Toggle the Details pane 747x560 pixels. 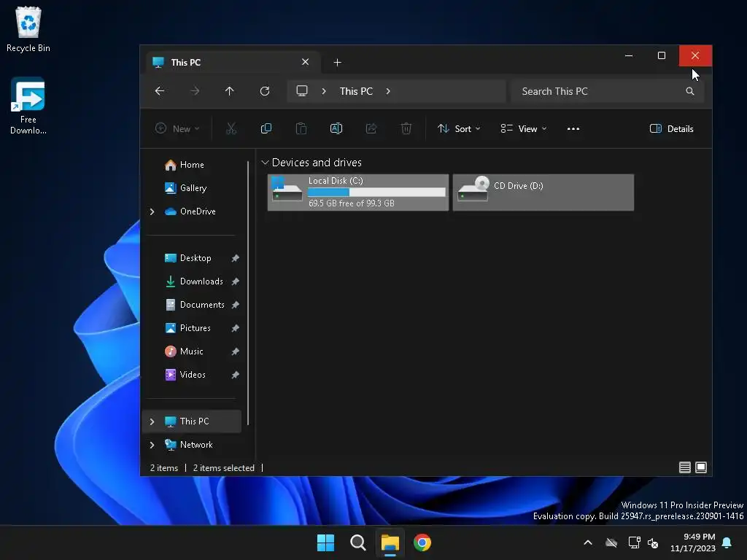(x=672, y=128)
